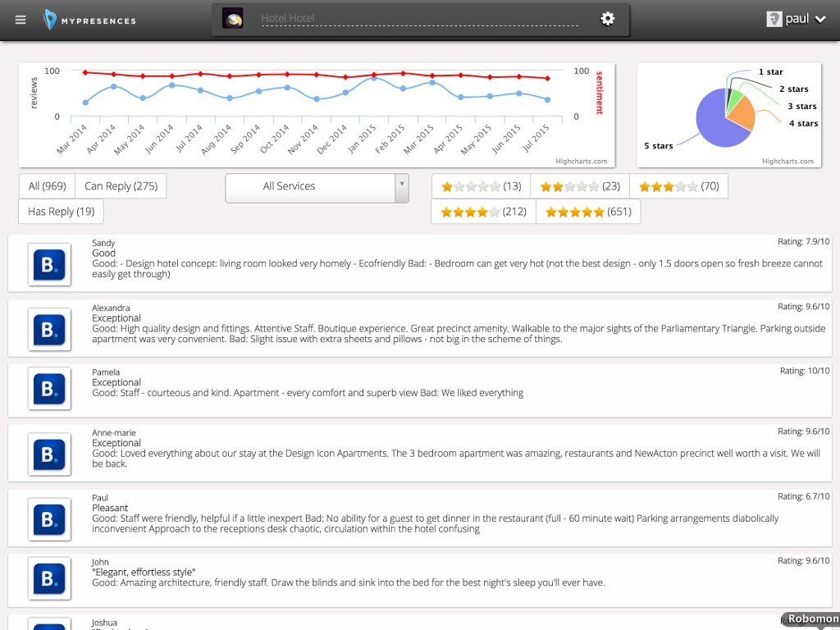Image resolution: width=840 pixels, height=630 pixels.
Task: Open the Robomon widget
Action: [x=811, y=620]
